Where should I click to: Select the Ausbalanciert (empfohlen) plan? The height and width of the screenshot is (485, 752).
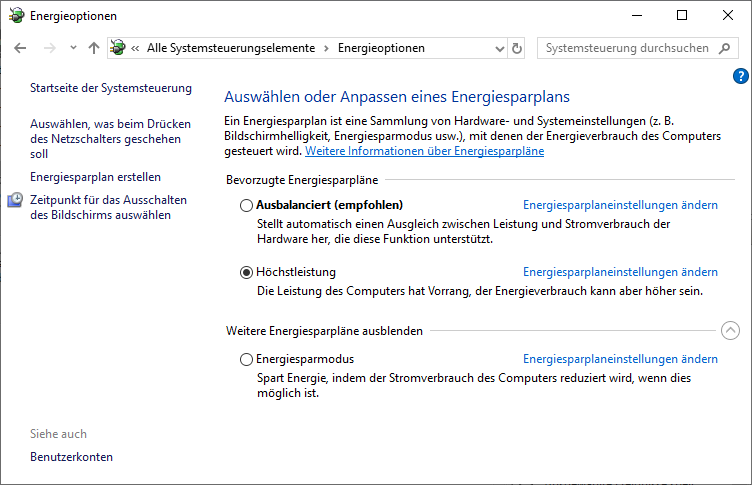point(247,205)
